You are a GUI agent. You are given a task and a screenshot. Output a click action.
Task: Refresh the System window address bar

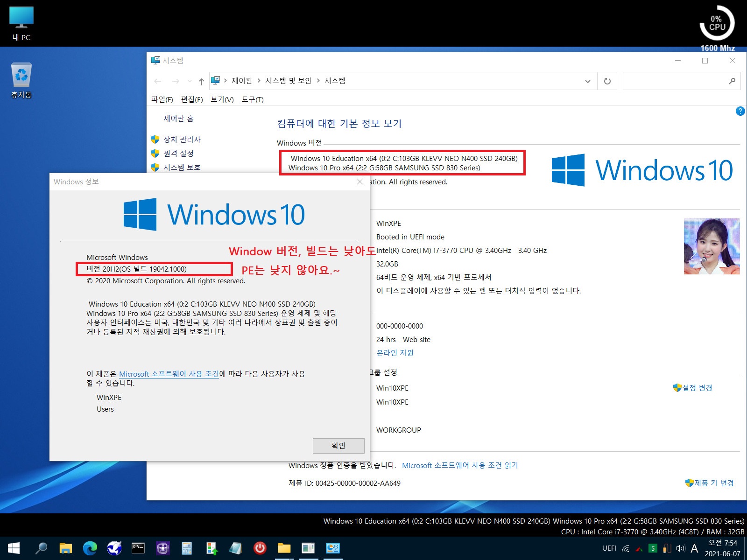(x=607, y=81)
